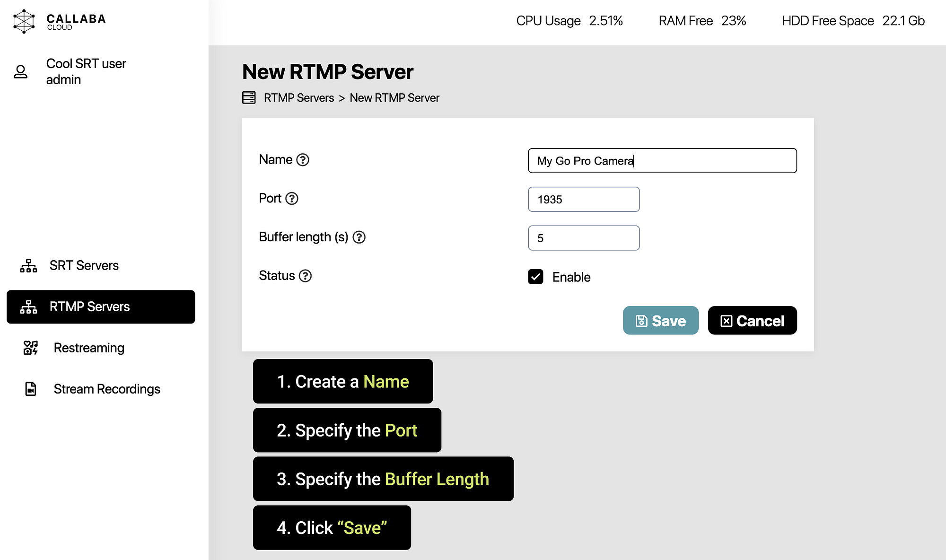The height and width of the screenshot is (560, 946).
Task: Click the CALLABA CLOUD brand name text
Action: tap(76, 22)
